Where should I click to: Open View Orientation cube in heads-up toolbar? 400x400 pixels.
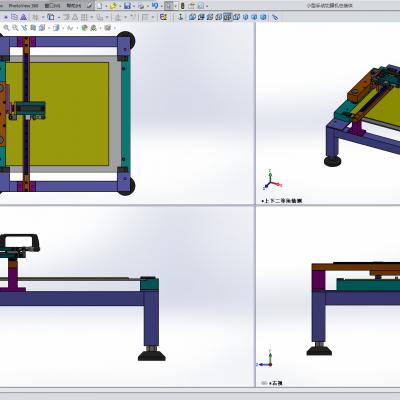(x=42, y=28)
